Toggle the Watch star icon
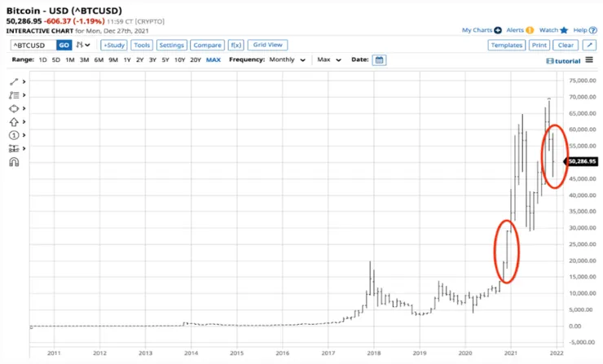The height and width of the screenshot is (364, 603). coord(564,30)
